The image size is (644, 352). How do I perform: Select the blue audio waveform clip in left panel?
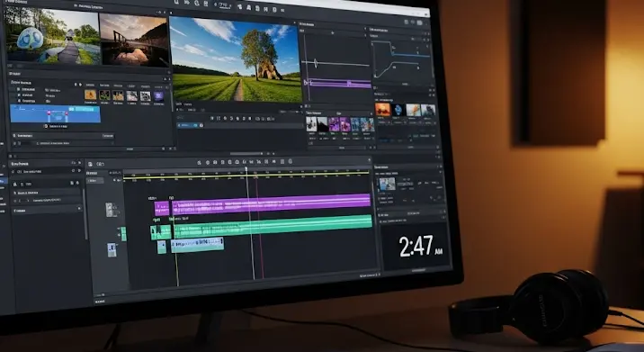tap(55, 114)
